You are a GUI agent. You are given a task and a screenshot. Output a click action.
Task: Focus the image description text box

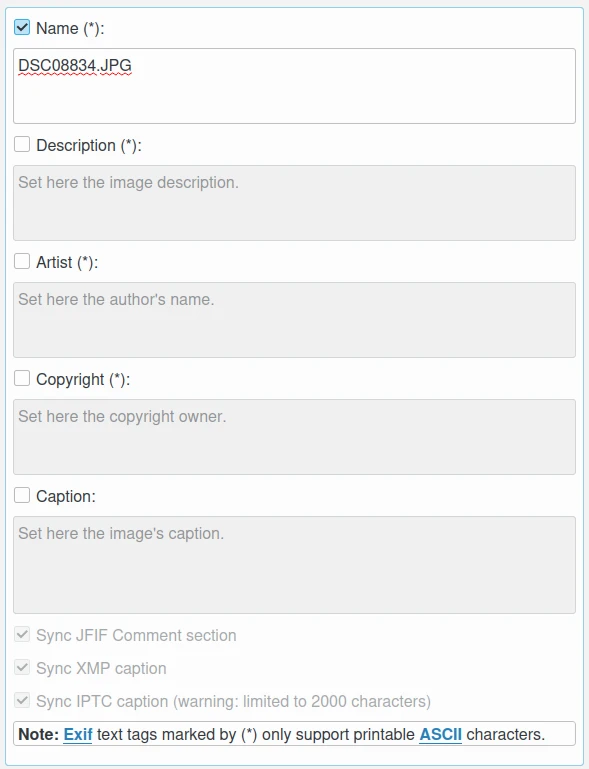(x=294, y=203)
